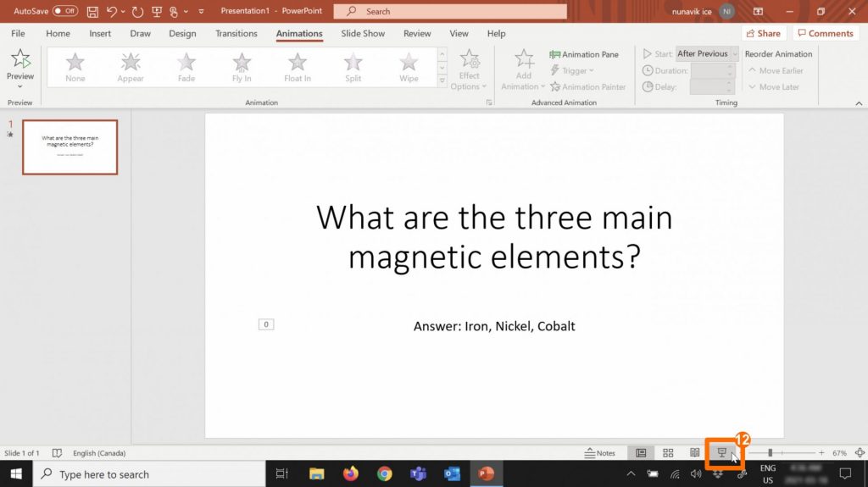The image size is (868, 487).
Task: Switch to the Slide Show tab
Action: (363, 34)
